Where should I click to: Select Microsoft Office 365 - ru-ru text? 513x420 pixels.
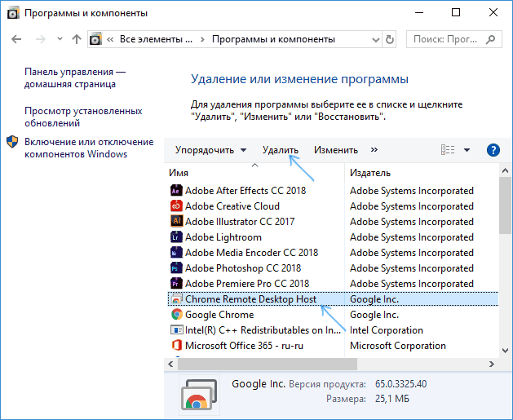pos(244,346)
